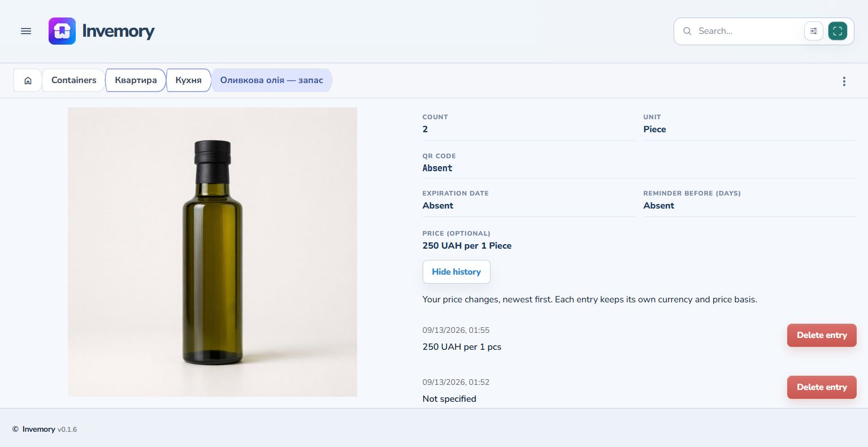The height and width of the screenshot is (447, 868).
Task: Click the magnifier search icon
Action: [687, 31]
